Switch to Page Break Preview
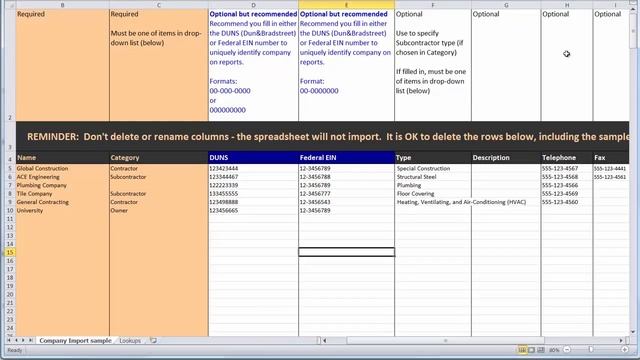The height and width of the screenshot is (360, 640). click(541, 350)
